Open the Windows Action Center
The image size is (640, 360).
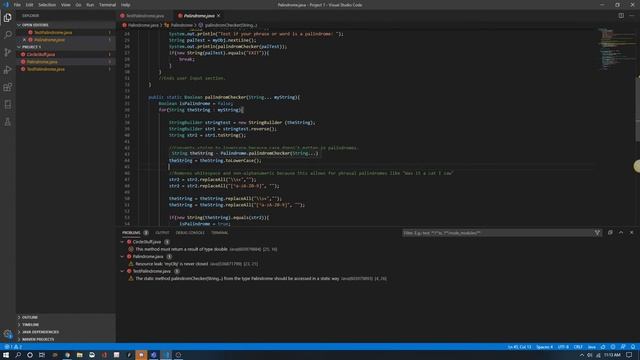tap(629, 355)
